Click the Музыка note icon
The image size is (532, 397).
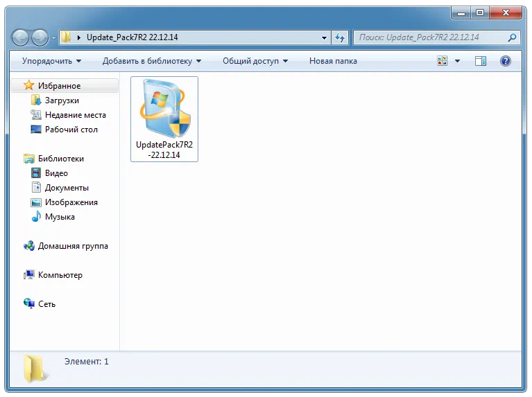pyautogui.click(x=36, y=216)
